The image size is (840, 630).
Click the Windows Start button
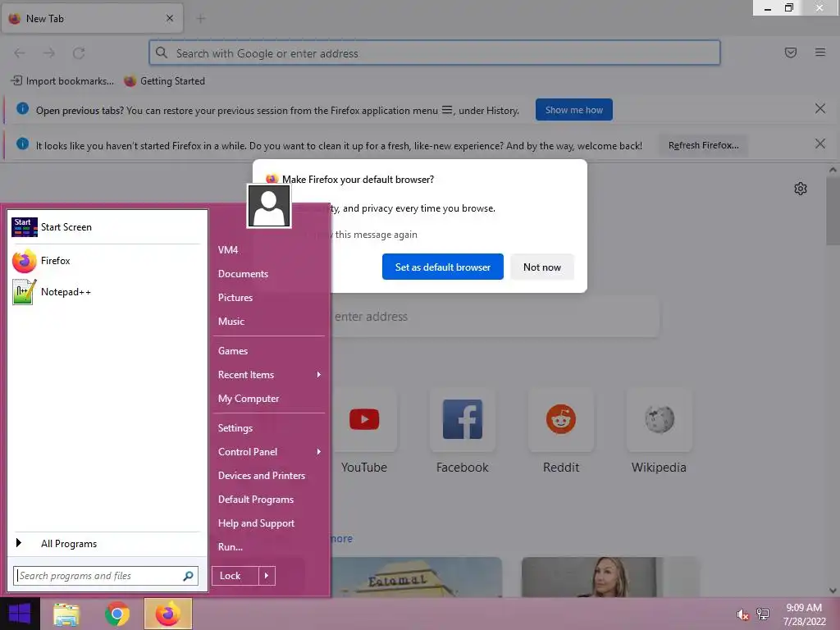[x=20, y=614]
